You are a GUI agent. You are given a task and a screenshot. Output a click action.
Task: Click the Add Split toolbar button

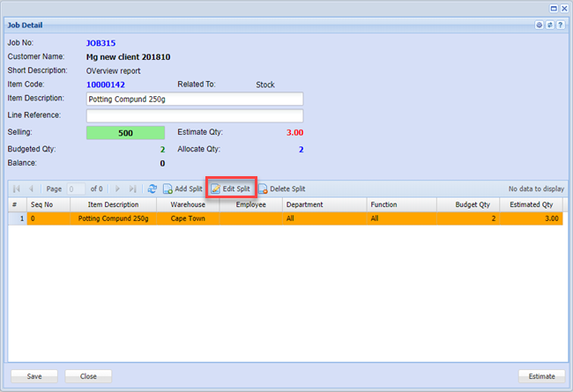[182, 189]
